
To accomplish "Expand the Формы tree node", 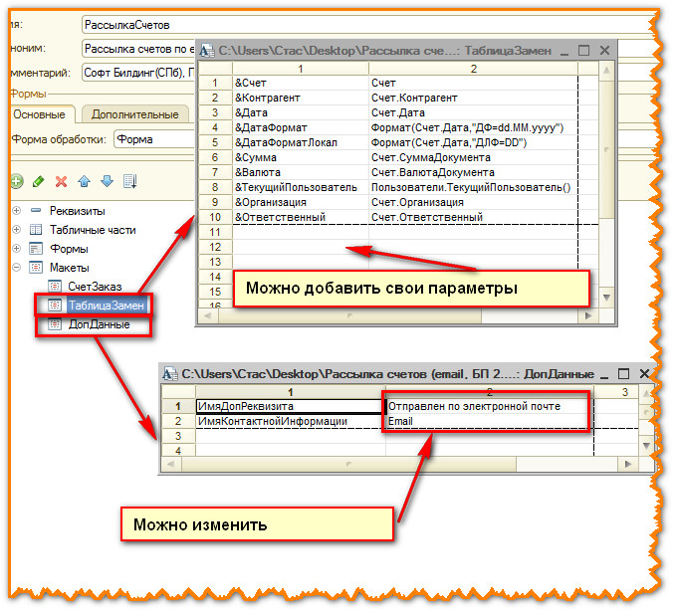I will point(17,250).
